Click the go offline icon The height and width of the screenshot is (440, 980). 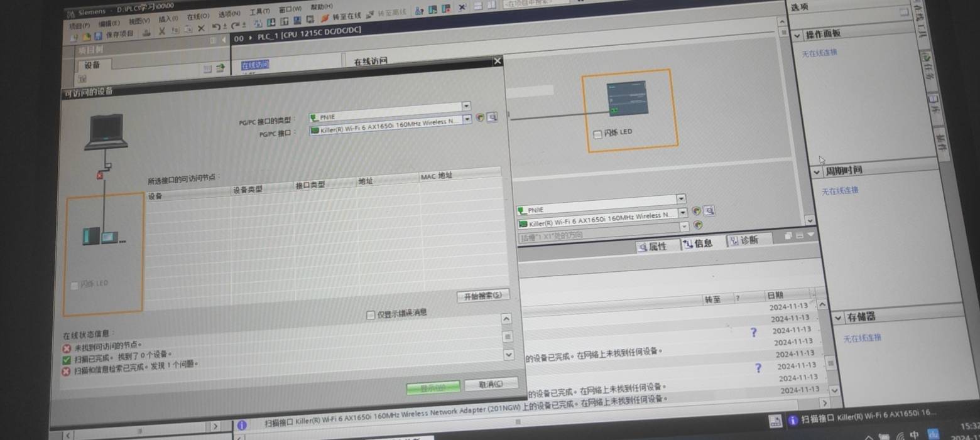click(x=370, y=14)
